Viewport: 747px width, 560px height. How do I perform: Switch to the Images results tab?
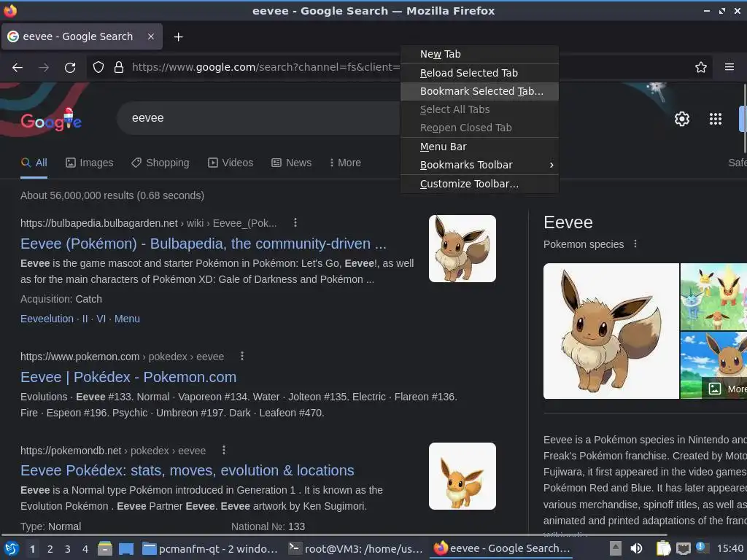point(90,163)
